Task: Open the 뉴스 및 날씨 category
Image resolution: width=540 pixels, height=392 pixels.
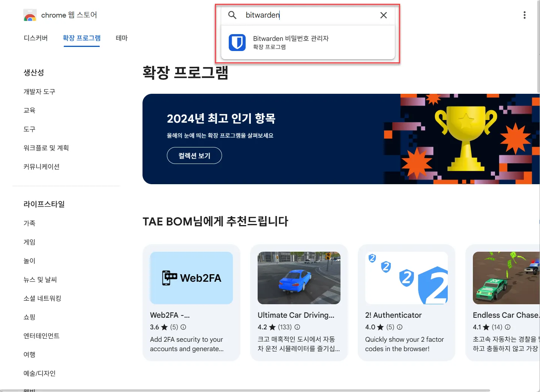Action: coord(40,279)
